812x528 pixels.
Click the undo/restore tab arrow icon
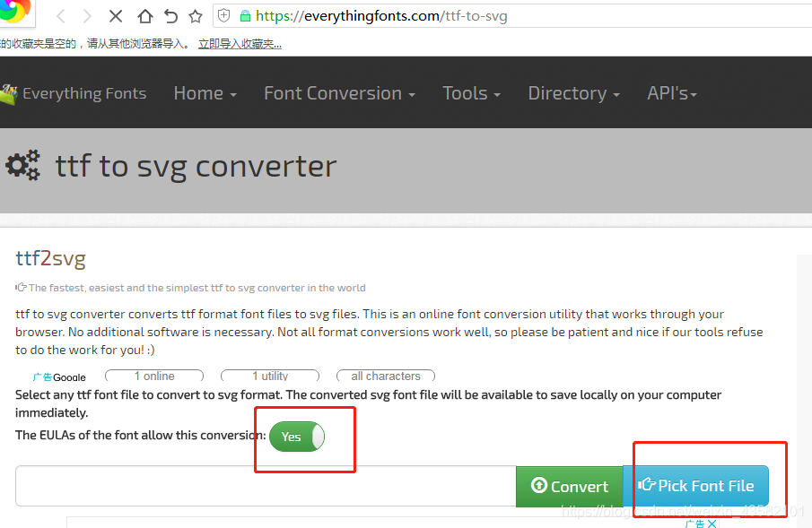(170, 16)
